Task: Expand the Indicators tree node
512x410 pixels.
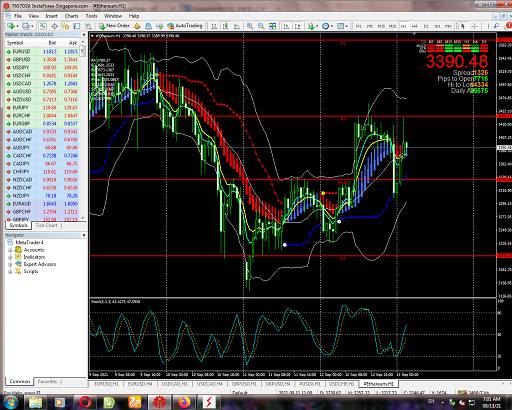Action: pos(10,257)
